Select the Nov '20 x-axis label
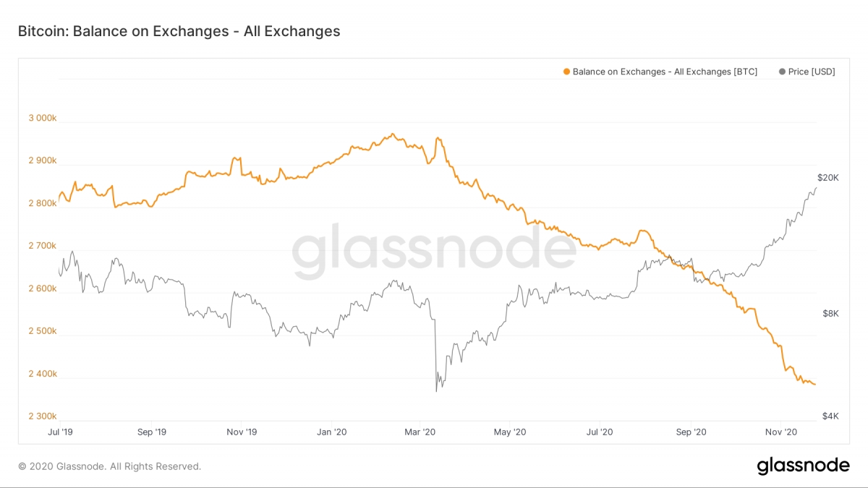The height and width of the screenshot is (488, 868). click(x=781, y=432)
